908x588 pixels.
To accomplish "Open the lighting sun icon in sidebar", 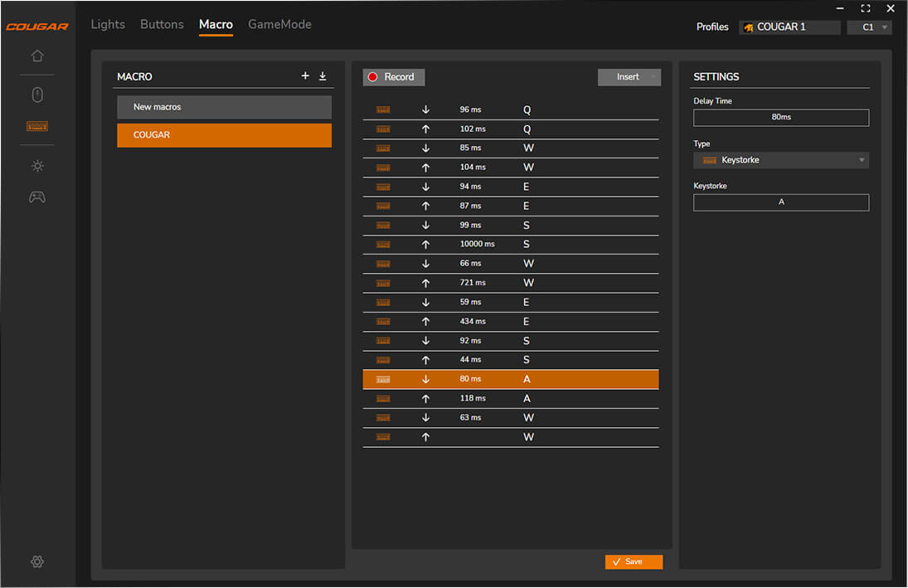I will point(37,166).
